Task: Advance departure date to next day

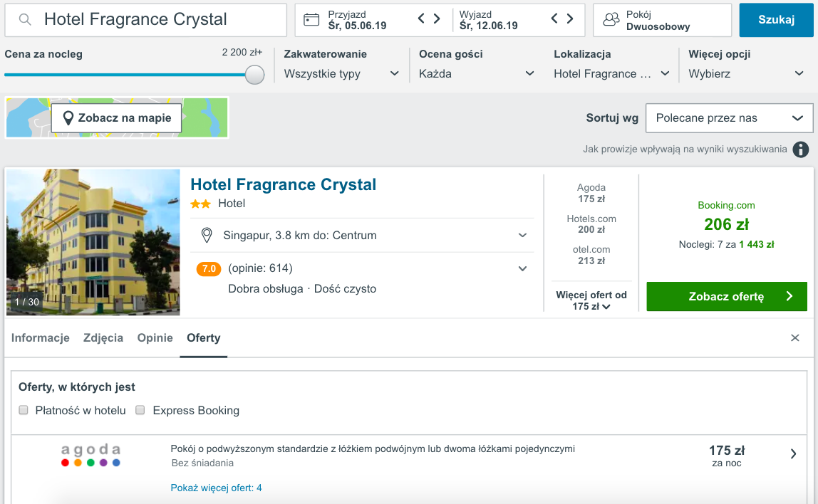Action: click(x=570, y=19)
